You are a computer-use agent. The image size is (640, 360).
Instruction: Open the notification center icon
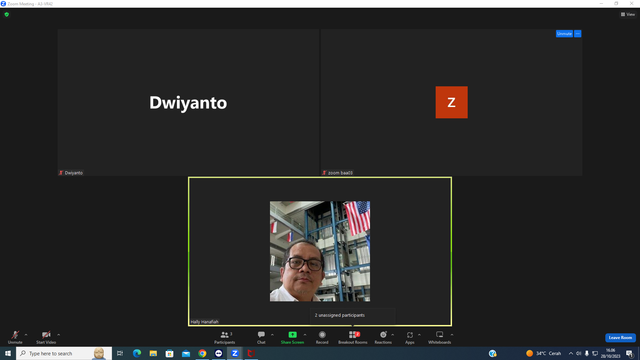(629, 353)
